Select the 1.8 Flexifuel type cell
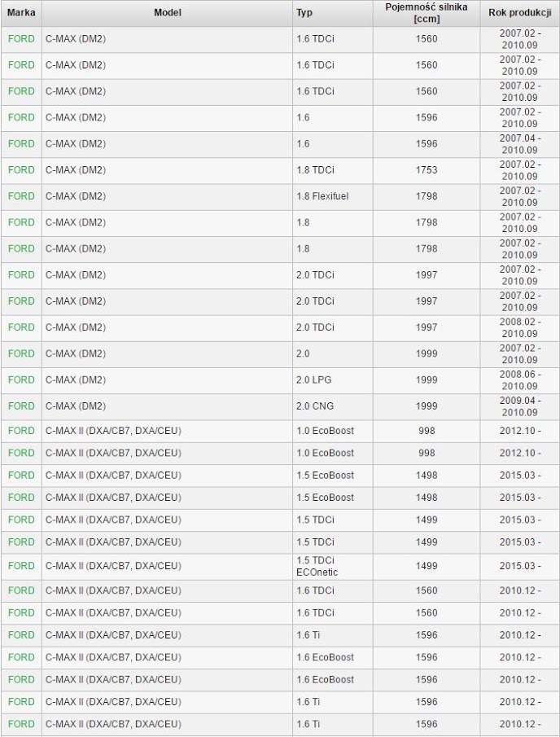 (x=333, y=196)
